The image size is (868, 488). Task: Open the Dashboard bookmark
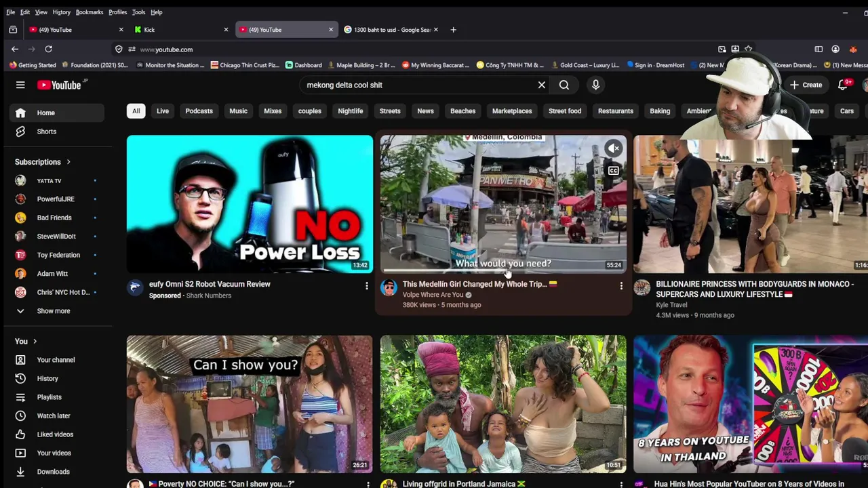[304, 65]
